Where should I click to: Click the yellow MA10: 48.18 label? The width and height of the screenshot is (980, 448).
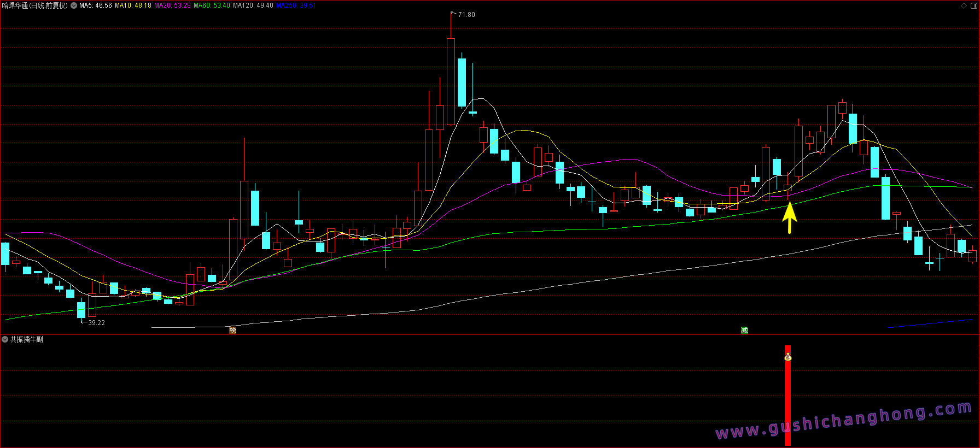click(133, 5)
